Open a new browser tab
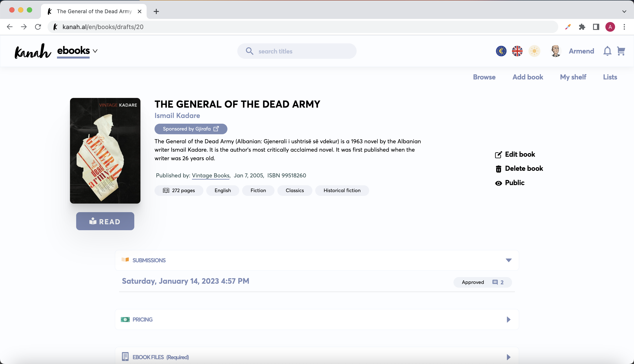 click(x=156, y=11)
